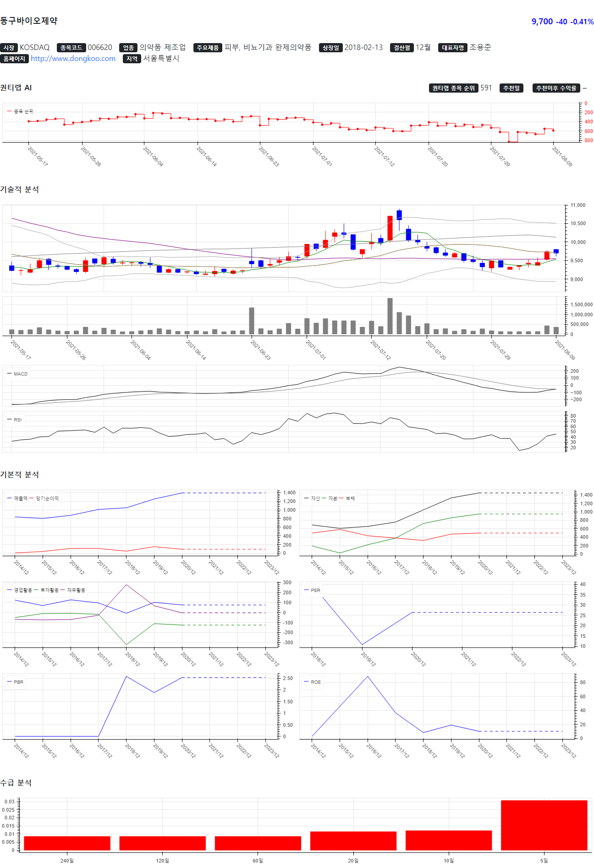594x868 pixels.
Task: Click the stock code 006620 text
Action: [x=100, y=48]
